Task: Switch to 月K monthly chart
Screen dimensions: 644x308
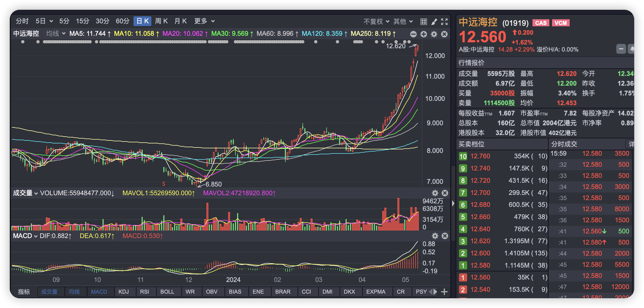Action: pos(181,21)
